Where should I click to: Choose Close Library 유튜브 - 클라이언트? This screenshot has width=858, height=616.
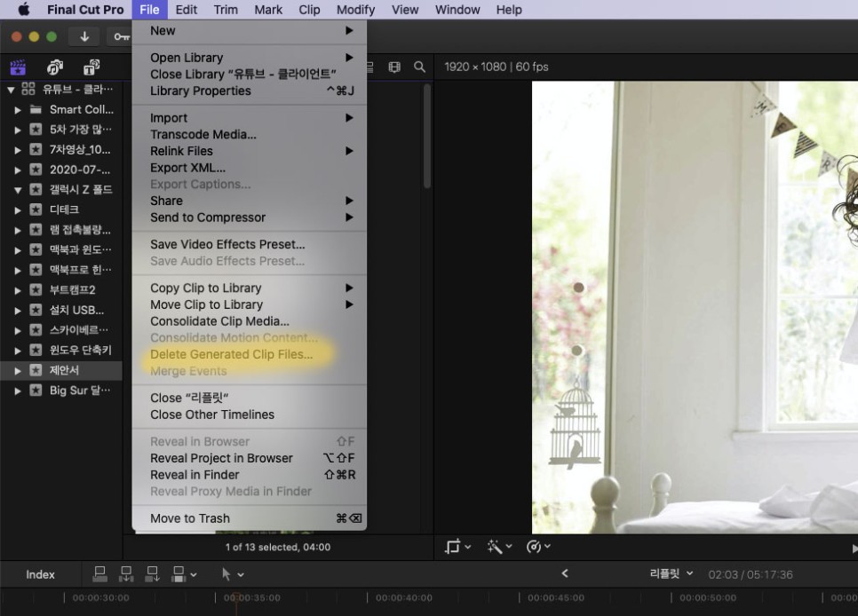pyautogui.click(x=249, y=74)
